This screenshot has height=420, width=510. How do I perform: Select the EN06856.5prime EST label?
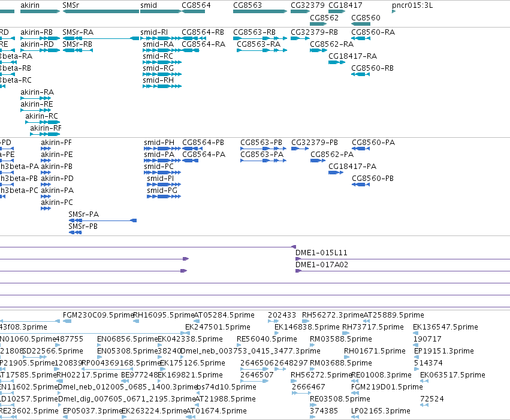128,339
